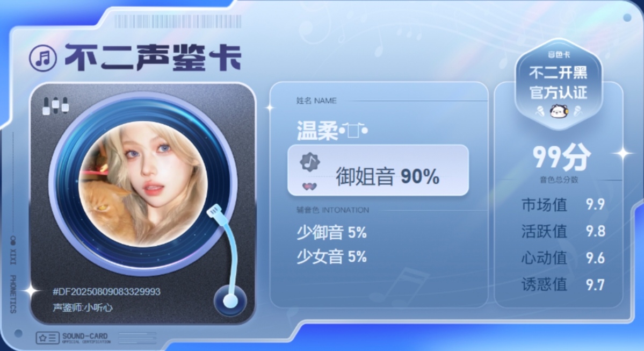The height and width of the screenshot is (351, 644).
Task: Click the star card icon beside SOUND-CARD
Action: click(x=47, y=338)
